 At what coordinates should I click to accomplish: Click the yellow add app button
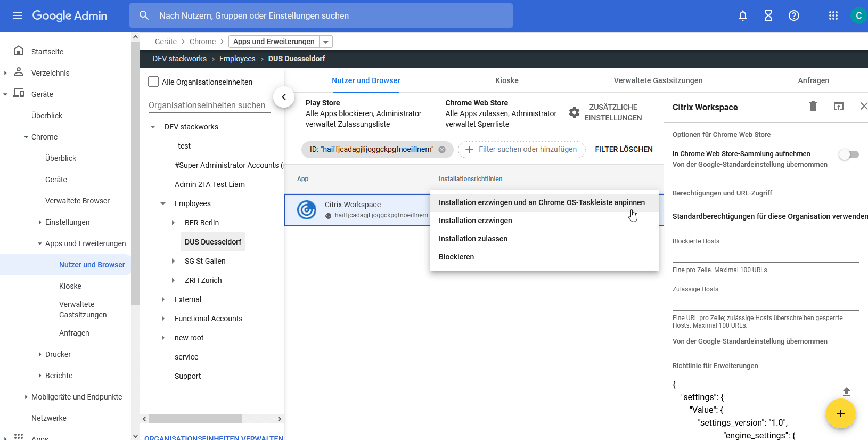click(x=841, y=413)
